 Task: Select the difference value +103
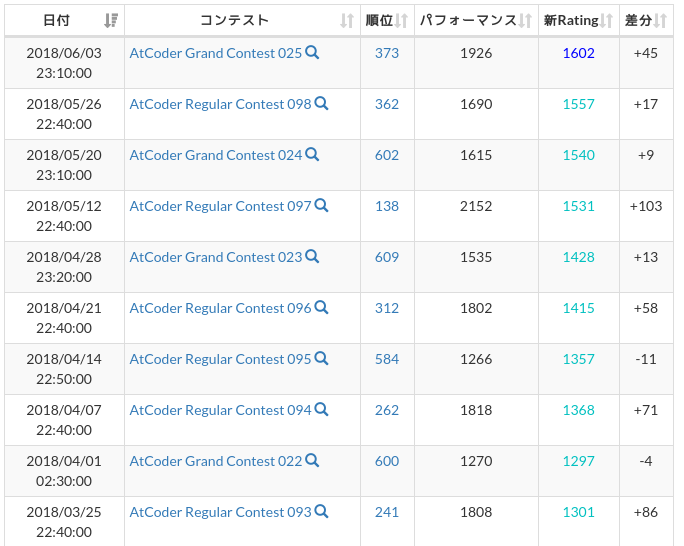[x=646, y=206]
